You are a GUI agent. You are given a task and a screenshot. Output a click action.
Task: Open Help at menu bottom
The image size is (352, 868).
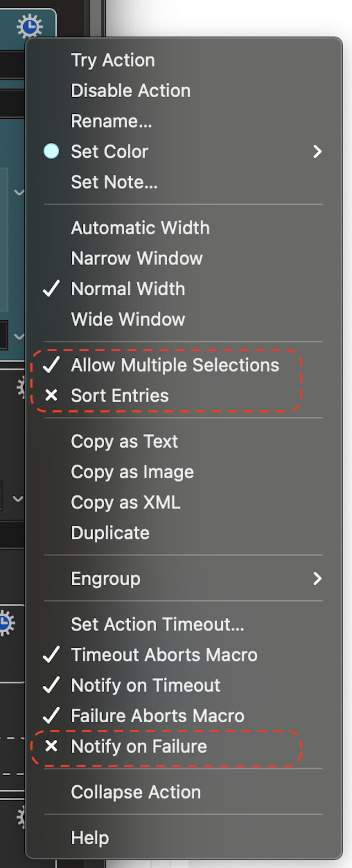pos(90,838)
